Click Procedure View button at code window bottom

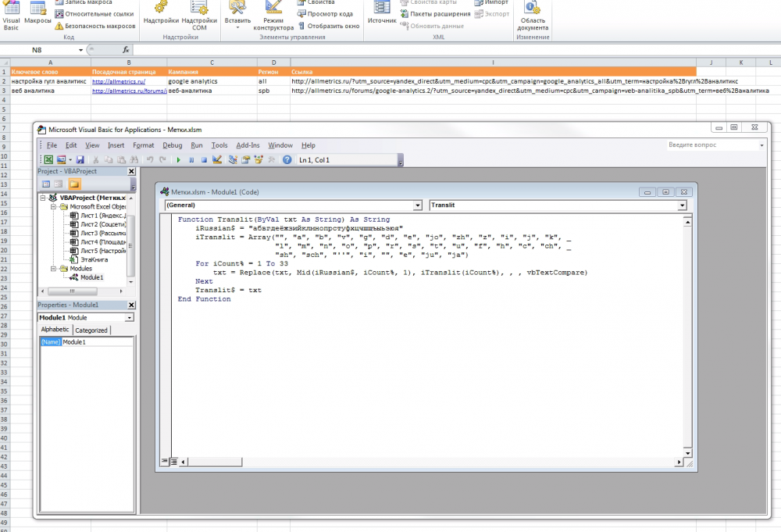(x=164, y=462)
